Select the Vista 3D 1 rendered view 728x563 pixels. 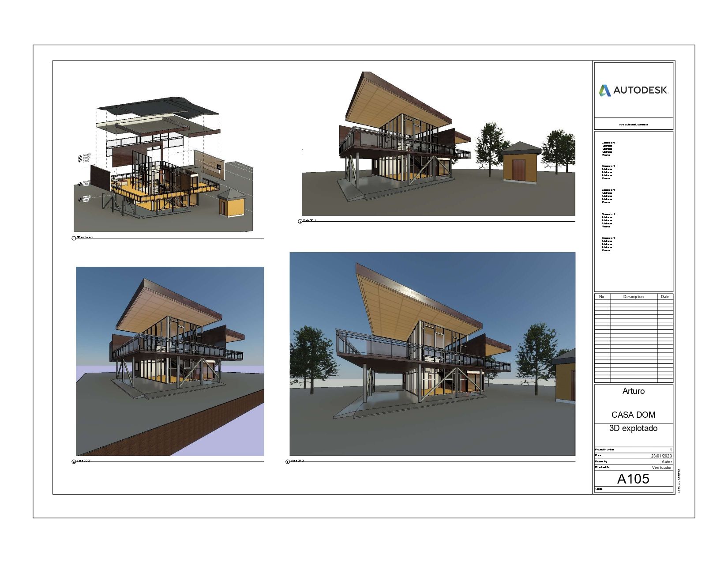[x=439, y=144]
